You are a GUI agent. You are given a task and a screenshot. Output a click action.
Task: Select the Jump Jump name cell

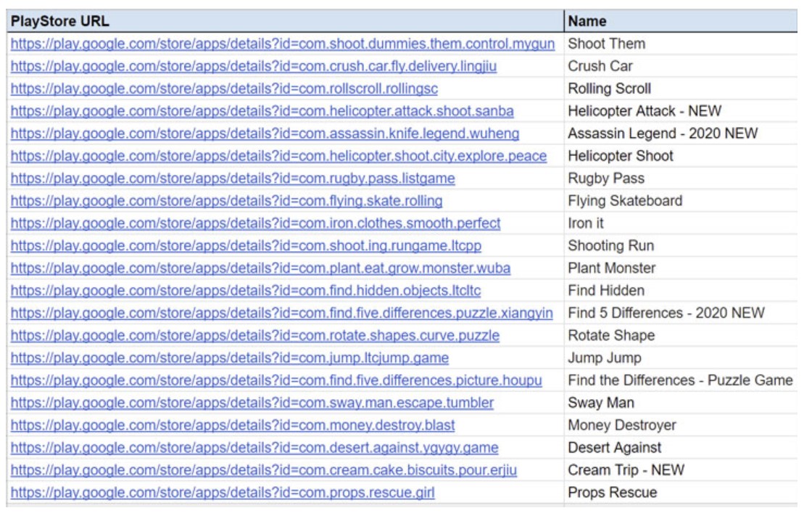[x=681, y=358]
